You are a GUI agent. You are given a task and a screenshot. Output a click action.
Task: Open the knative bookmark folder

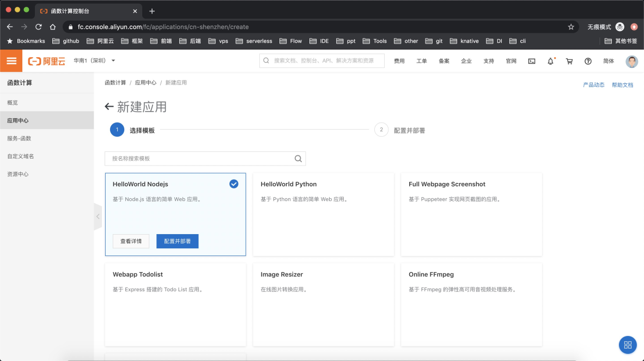[465, 41]
